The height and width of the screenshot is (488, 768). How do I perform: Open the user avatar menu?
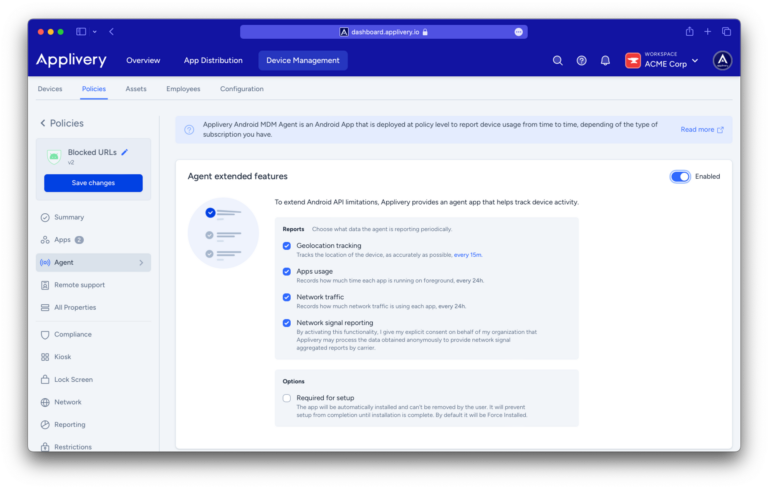click(x=722, y=61)
